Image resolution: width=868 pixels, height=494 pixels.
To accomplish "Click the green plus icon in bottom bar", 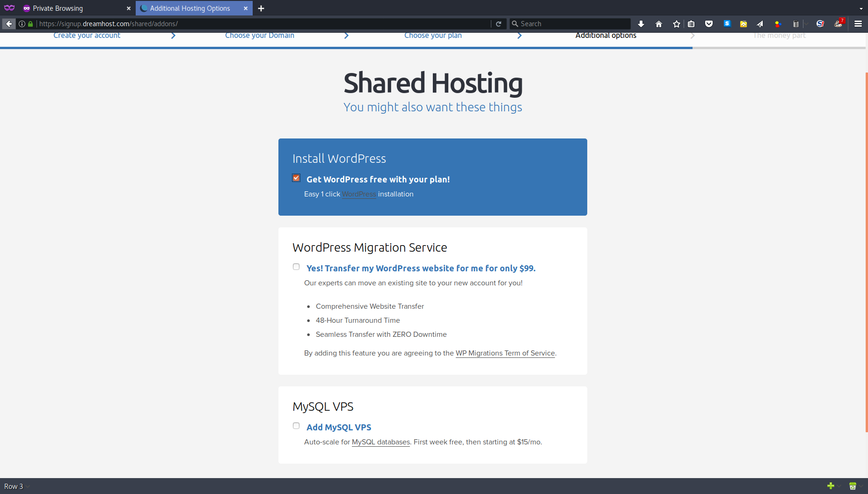I will pyautogui.click(x=831, y=486).
